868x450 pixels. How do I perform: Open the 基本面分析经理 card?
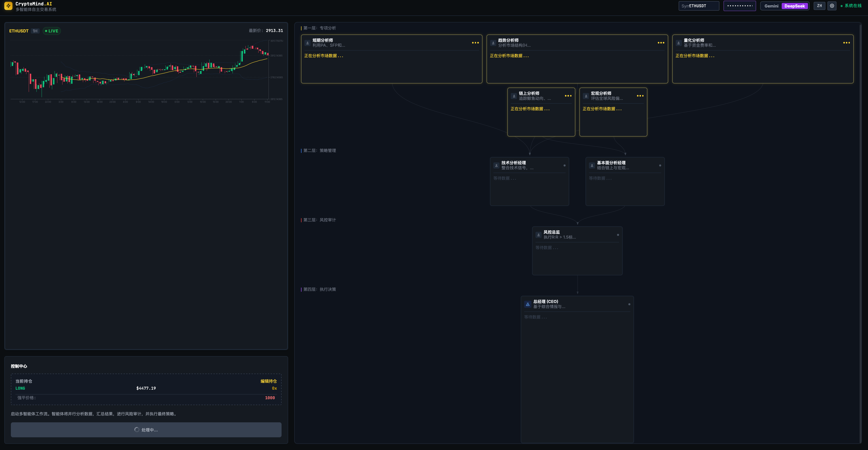(625, 181)
